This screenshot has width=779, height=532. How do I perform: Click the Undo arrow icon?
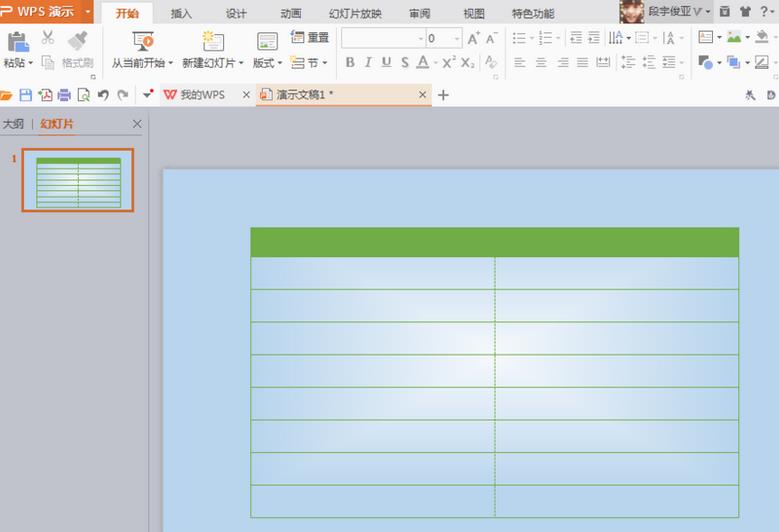pos(103,95)
